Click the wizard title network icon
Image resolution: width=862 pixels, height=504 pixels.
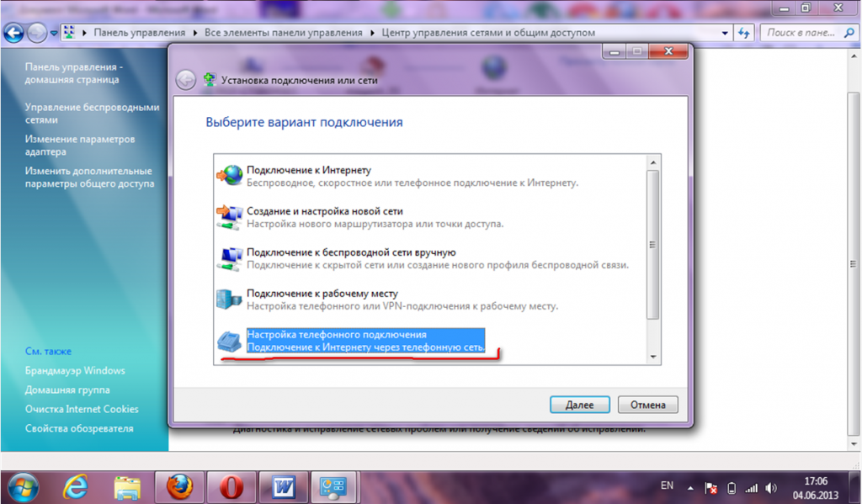(x=210, y=80)
